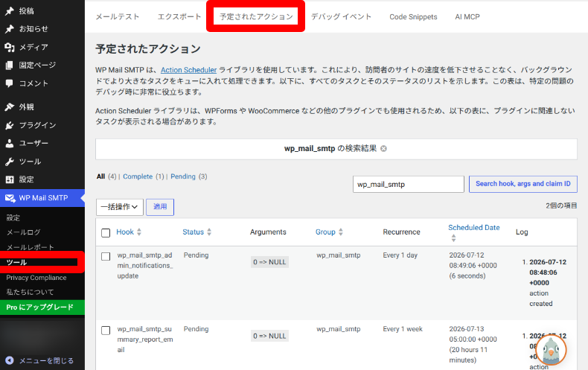Screen dimensions: 588x370
Task: Sort by Scheduled Date using its arrow icon
Action: tap(453, 238)
